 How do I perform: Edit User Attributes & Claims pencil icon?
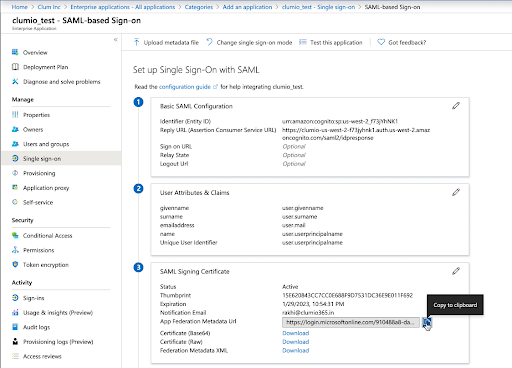pos(456,192)
